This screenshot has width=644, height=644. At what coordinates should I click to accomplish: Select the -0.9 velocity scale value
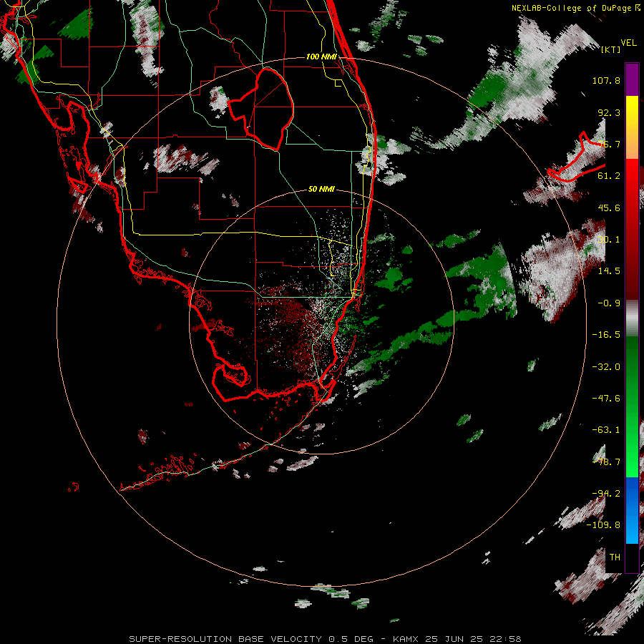coord(609,303)
